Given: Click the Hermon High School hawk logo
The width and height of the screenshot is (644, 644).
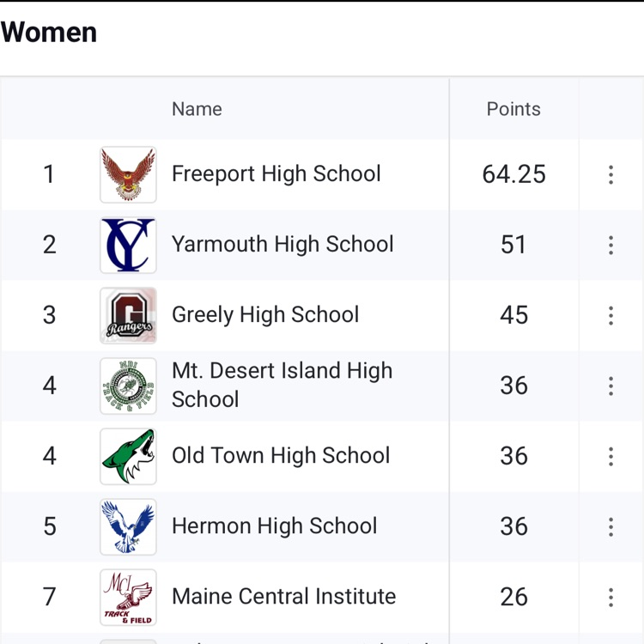Looking at the screenshot, I should (x=128, y=526).
